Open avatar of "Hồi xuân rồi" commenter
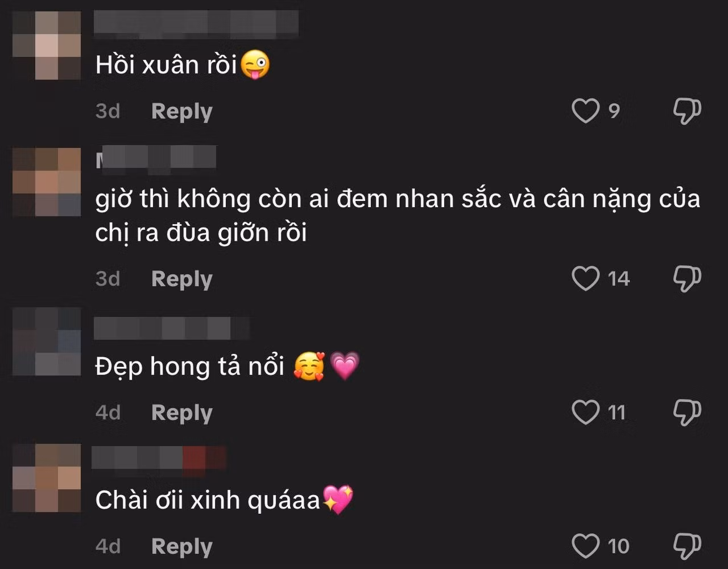The width and height of the screenshot is (728, 569). pyautogui.click(x=47, y=45)
